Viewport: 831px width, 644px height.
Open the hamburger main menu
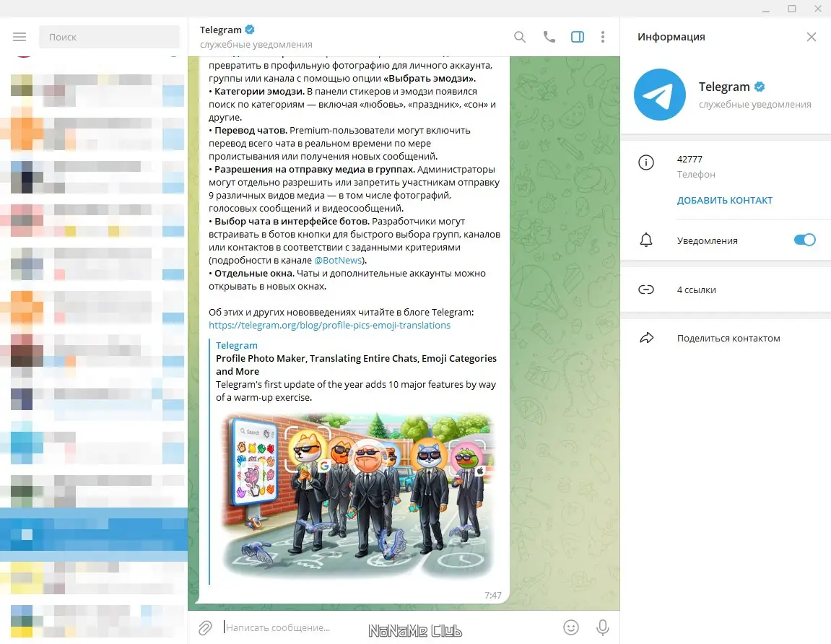pos(19,37)
